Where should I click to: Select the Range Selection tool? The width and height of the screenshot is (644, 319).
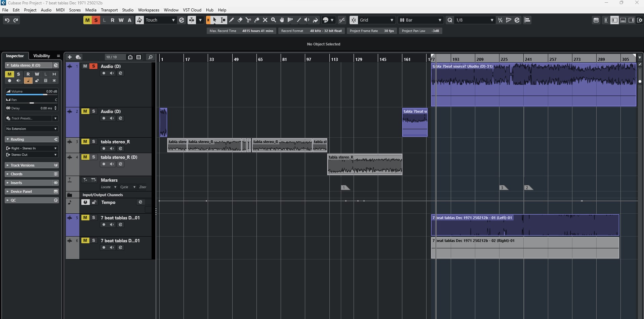pyautogui.click(x=223, y=20)
